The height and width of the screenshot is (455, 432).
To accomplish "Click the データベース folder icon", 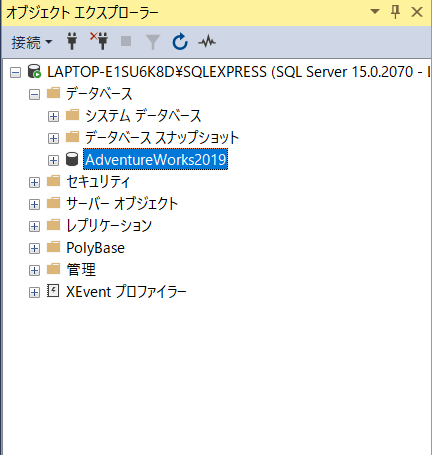I will pyautogui.click(x=53, y=93).
